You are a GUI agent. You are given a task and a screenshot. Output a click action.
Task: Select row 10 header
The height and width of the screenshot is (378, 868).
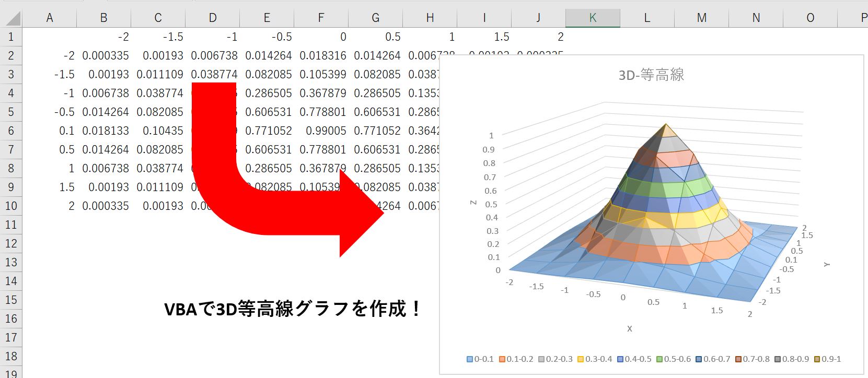tap(11, 206)
